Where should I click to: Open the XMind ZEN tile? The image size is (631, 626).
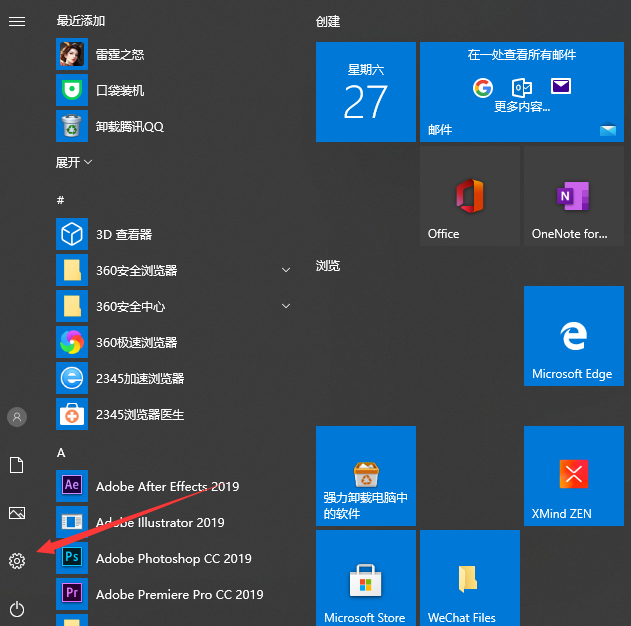(x=572, y=476)
